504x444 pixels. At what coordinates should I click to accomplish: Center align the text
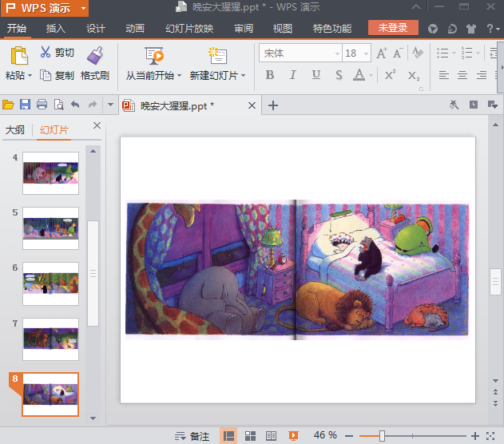coord(462,76)
